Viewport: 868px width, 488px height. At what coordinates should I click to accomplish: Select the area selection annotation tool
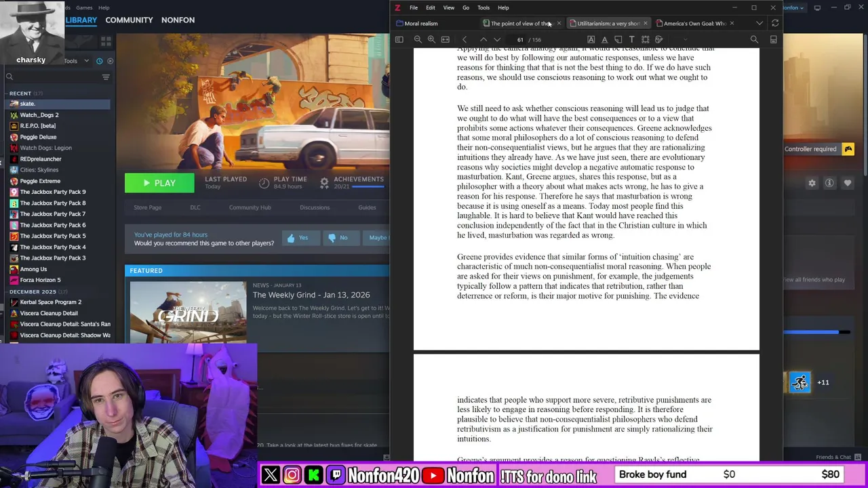pyautogui.click(x=646, y=39)
